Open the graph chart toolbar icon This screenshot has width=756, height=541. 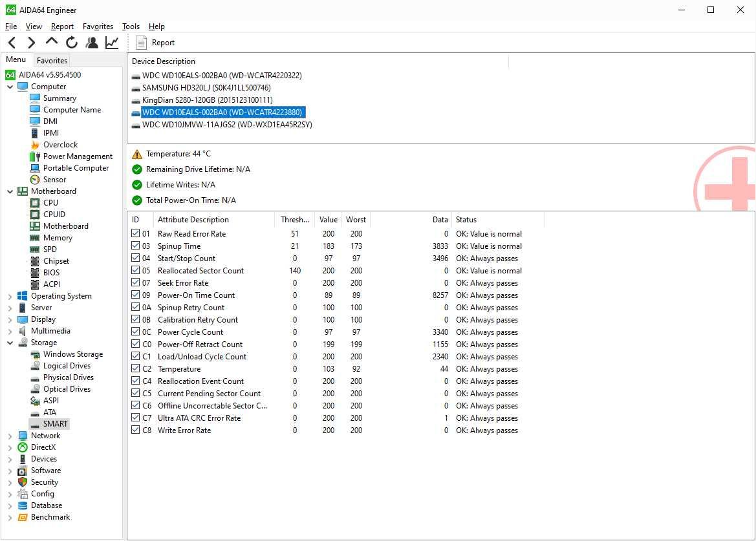[112, 43]
